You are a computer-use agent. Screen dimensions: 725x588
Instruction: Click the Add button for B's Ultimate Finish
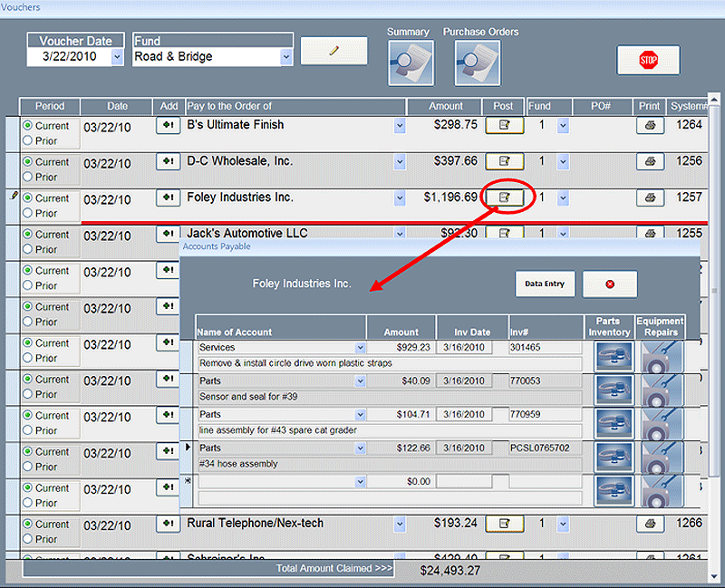click(x=169, y=125)
